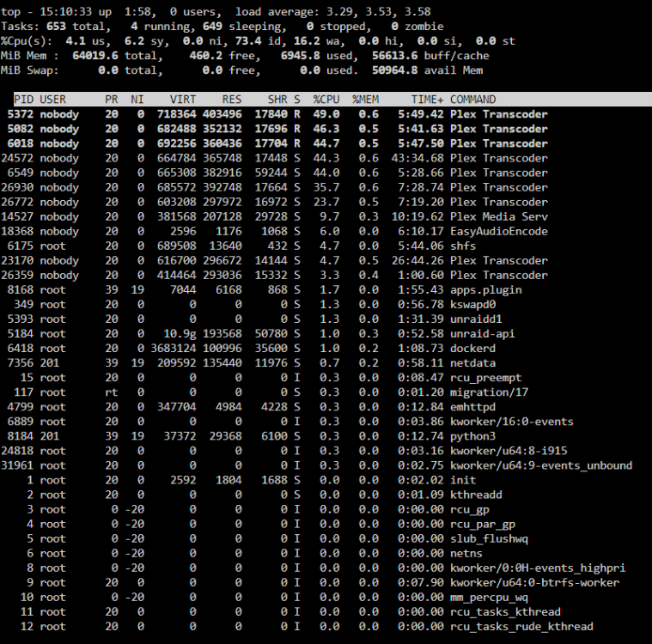Viewport: 652px width, 644px height.
Task: Click the kworker/u64:8-i915 command
Action: 509,451
